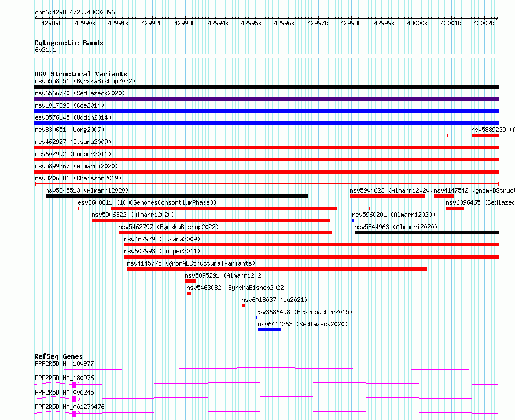
Task: Select the nsv6566770 (Sedlazeck2020) label
Action: pyautogui.click(x=80, y=93)
